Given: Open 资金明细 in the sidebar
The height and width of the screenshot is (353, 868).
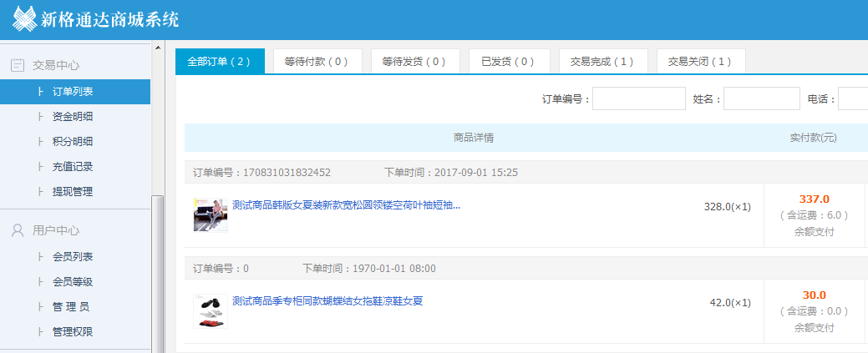Looking at the screenshot, I should click(x=72, y=117).
